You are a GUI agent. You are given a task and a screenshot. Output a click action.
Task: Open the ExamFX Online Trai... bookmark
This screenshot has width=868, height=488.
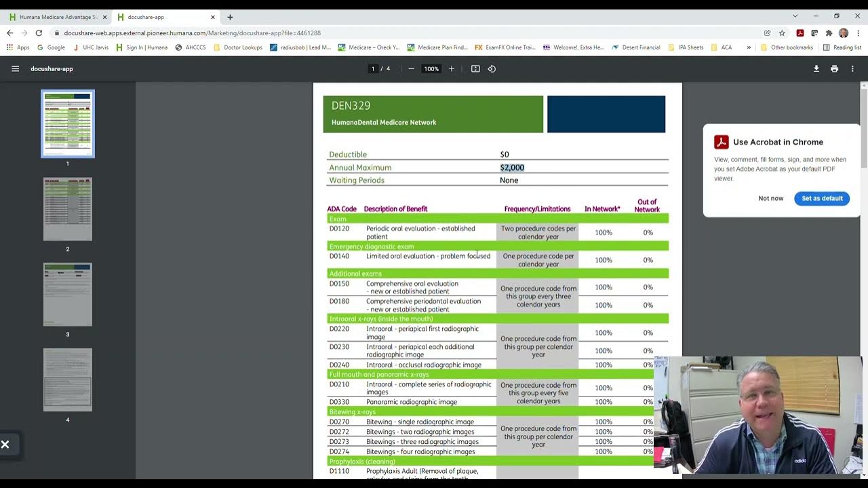(x=505, y=47)
